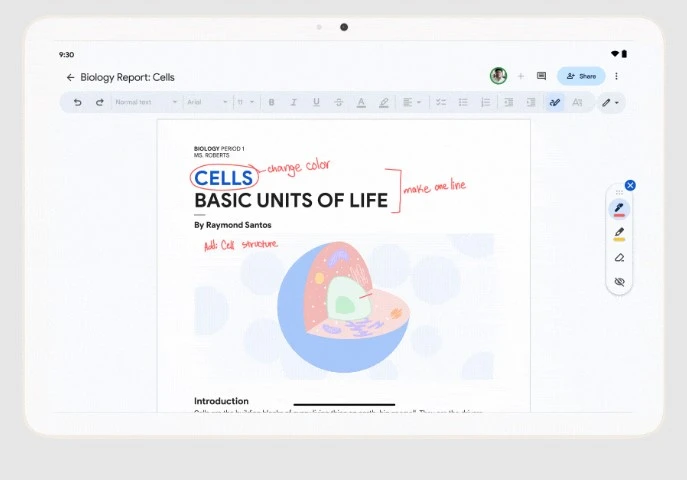Open the text color picker
The width and height of the screenshot is (687, 480).
(x=361, y=102)
